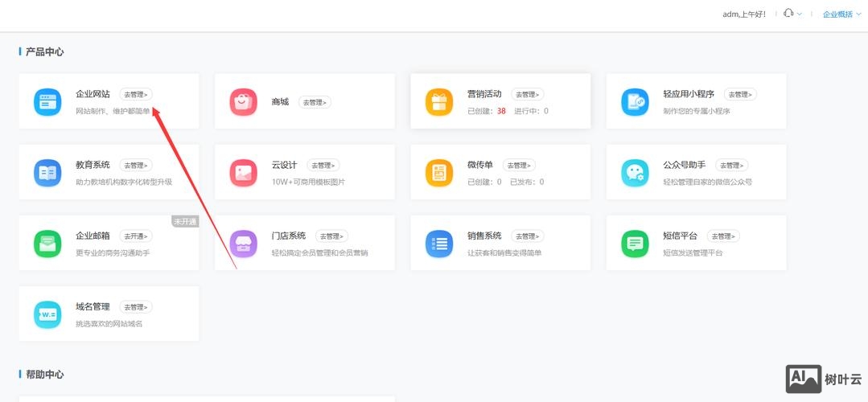This screenshot has height=402, width=868.
Task: Click the 域名管理 title text
Action: coord(93,306)
